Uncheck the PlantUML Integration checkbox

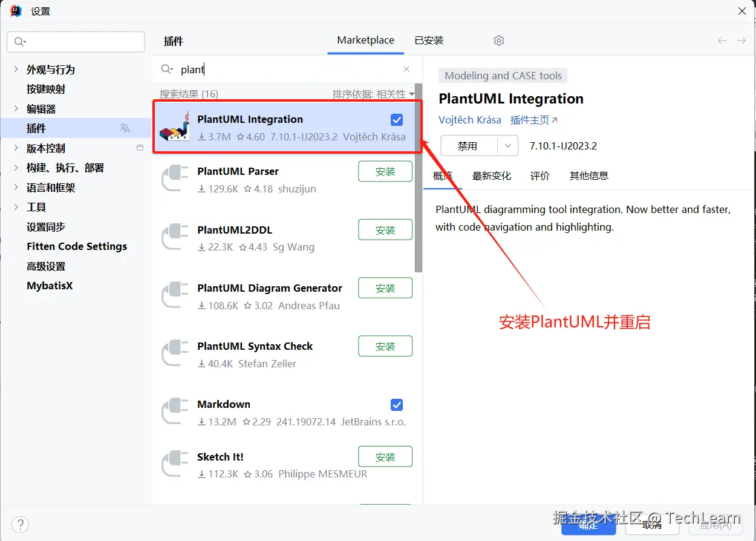397,119
